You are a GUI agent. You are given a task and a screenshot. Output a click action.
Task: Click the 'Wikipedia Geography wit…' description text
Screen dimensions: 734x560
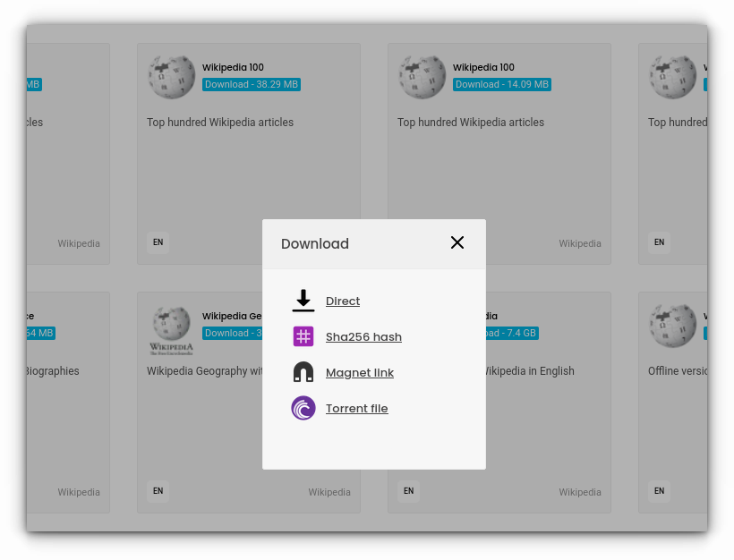coord(205,371)
